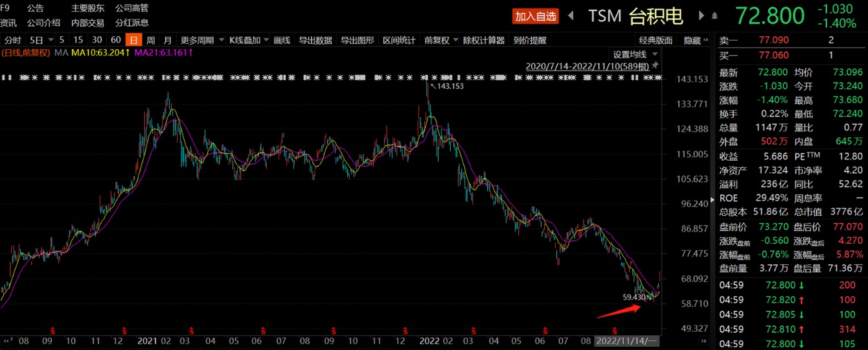Click the 2022/11/14 date marker

click(627, 340)
